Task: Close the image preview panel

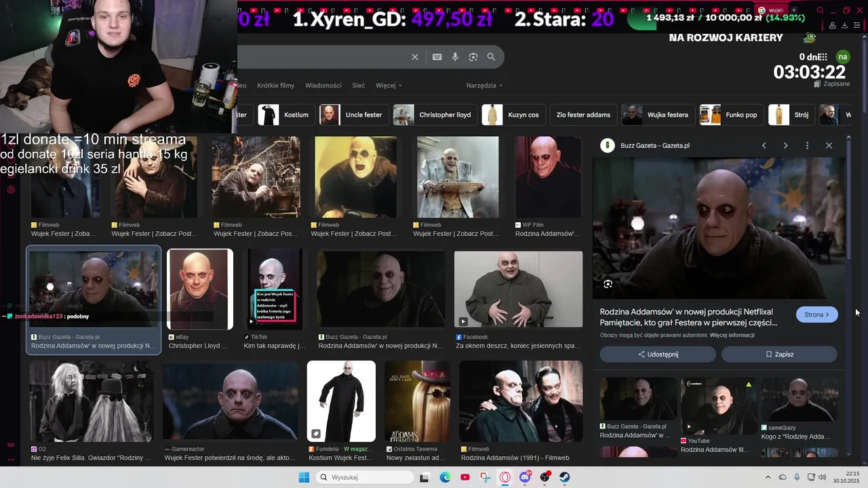Action: pos(829,146)
